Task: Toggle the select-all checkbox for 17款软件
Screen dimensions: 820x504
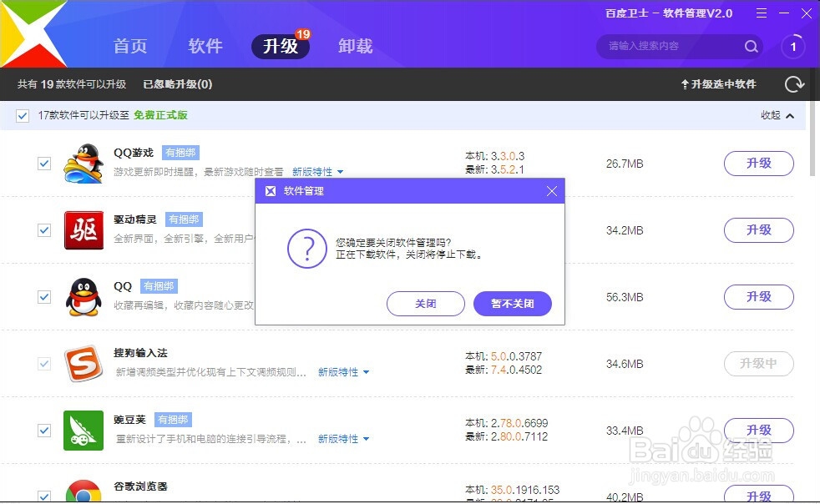Action: [22, 115]
